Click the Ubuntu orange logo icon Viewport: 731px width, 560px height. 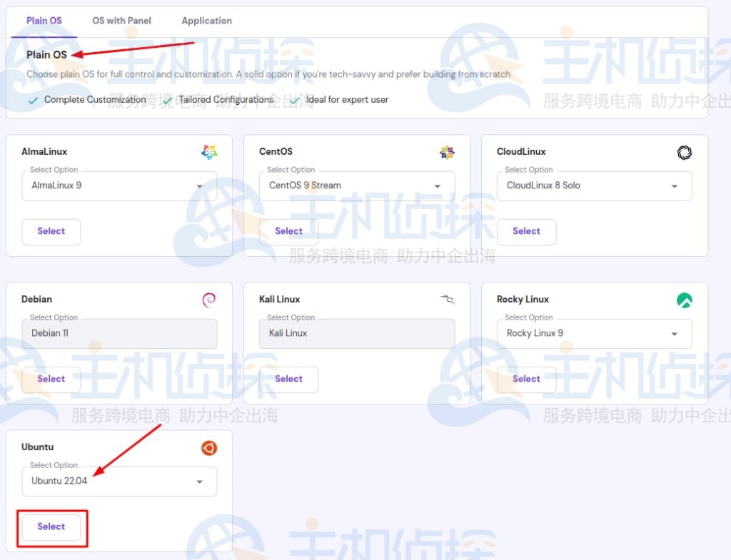coord(208,448)
